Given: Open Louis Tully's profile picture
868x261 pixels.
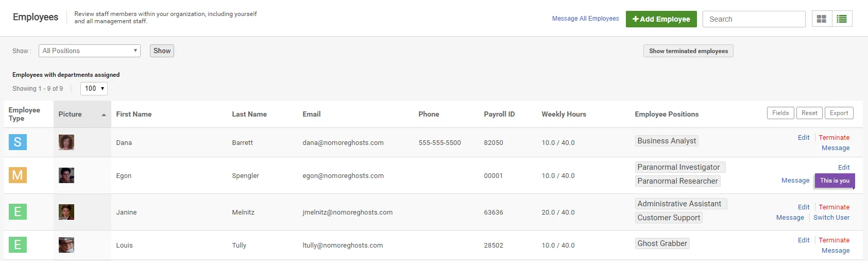Looking at the screenshot, I should pos(66,245).
